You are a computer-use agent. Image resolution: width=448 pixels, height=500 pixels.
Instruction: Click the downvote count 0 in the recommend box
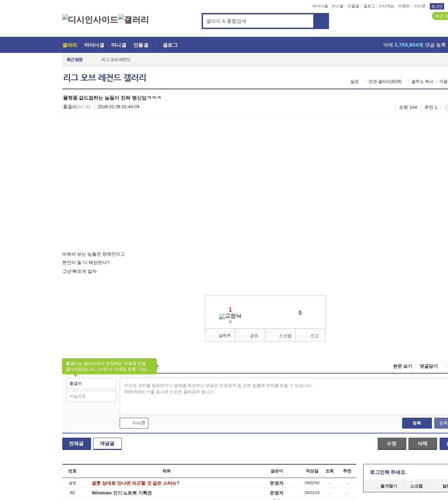[300, 313]
